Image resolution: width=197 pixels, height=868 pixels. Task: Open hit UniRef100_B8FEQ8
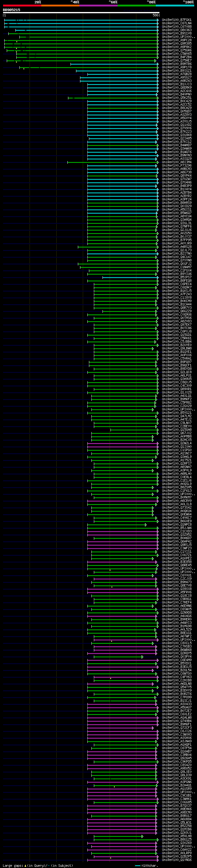pyautogui.click(x=177, y=281)
